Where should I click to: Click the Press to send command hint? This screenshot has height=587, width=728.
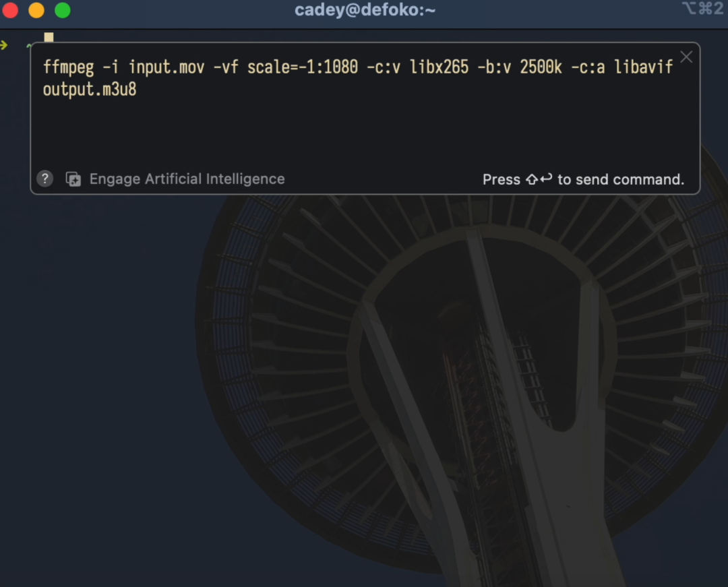click(582, 179)
